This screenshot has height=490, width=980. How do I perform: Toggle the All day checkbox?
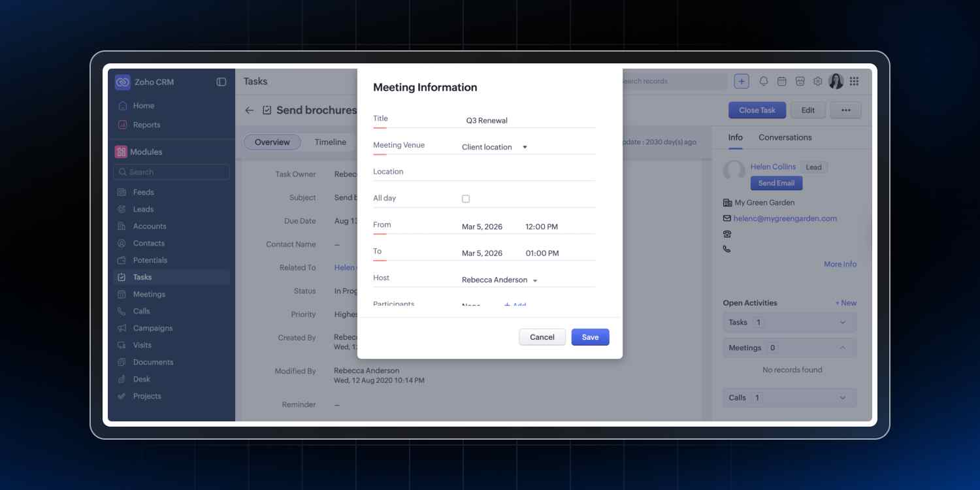pos(466,197)
